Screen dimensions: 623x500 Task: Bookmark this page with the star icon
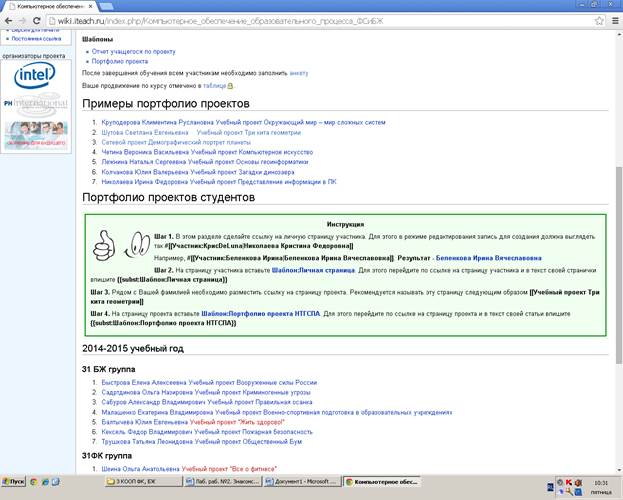coord(599,21)
